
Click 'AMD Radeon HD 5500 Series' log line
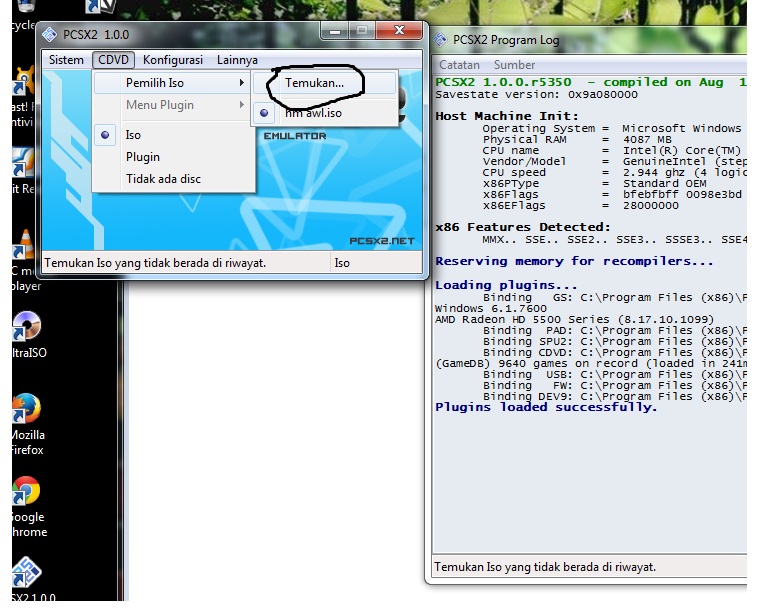(x=575, y=320)
